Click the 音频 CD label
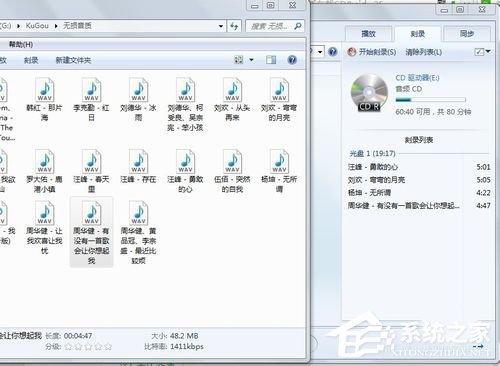This screenshot has width=500, height=366. [409, 89]
